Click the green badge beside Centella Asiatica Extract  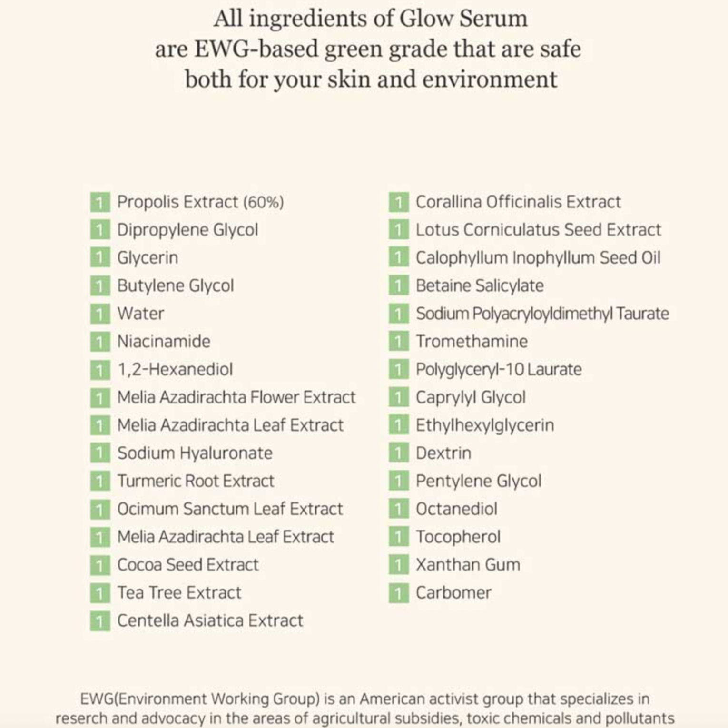(x=100, y=621)
